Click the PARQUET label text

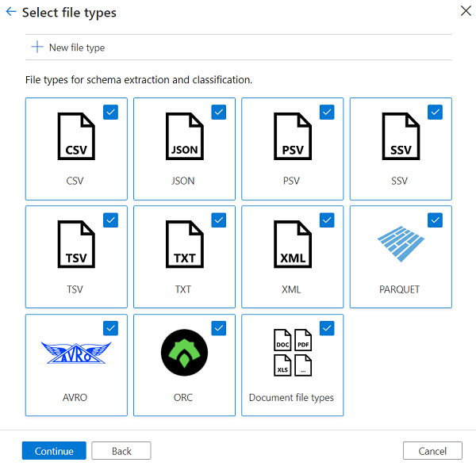[x=399, y=289]
